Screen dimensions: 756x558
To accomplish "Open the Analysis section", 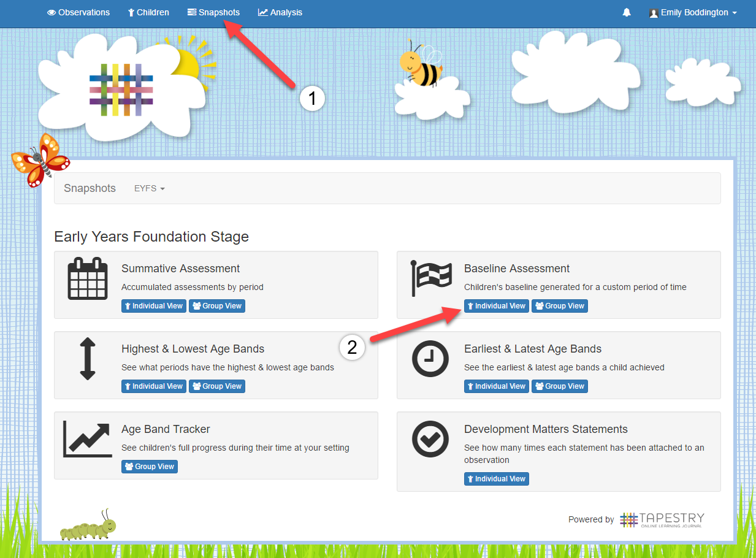I will (x=280, y=12).
